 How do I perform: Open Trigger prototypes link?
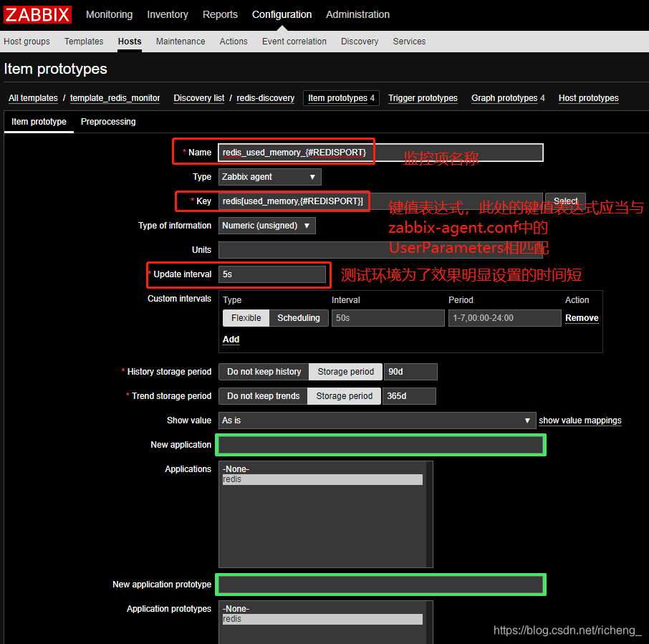[423, 98]
